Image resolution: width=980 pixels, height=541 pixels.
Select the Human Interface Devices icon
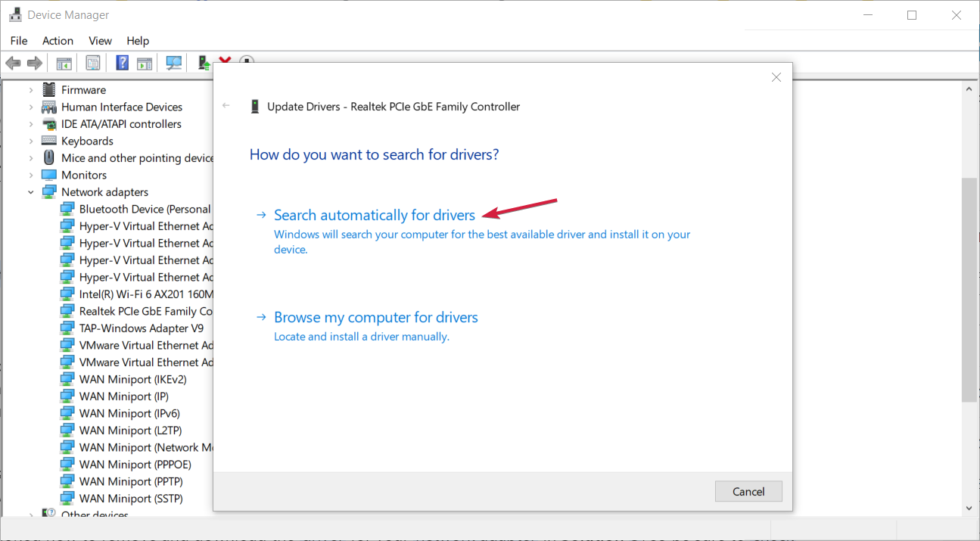coord(49,107)
